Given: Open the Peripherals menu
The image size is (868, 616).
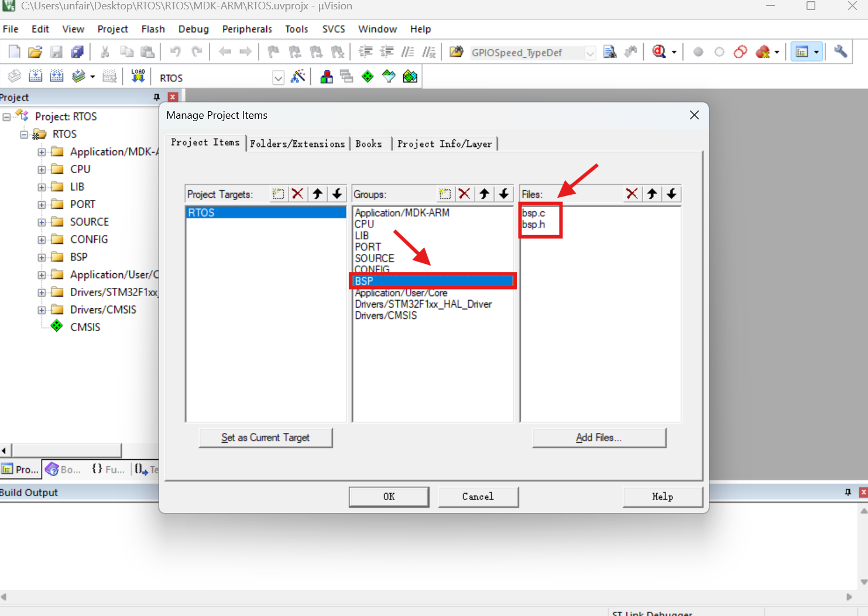Looking at the screenshot, I should [x=247, y=29].
